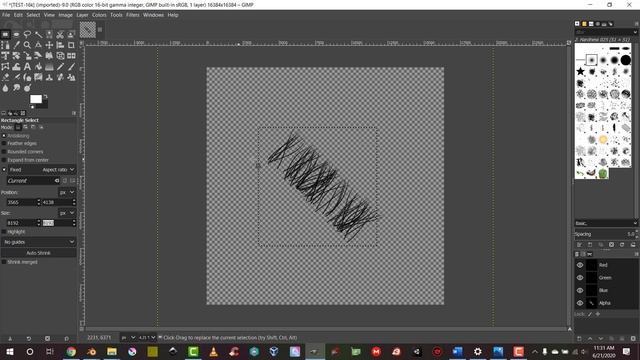Click the Position X value field

point(21,202)
